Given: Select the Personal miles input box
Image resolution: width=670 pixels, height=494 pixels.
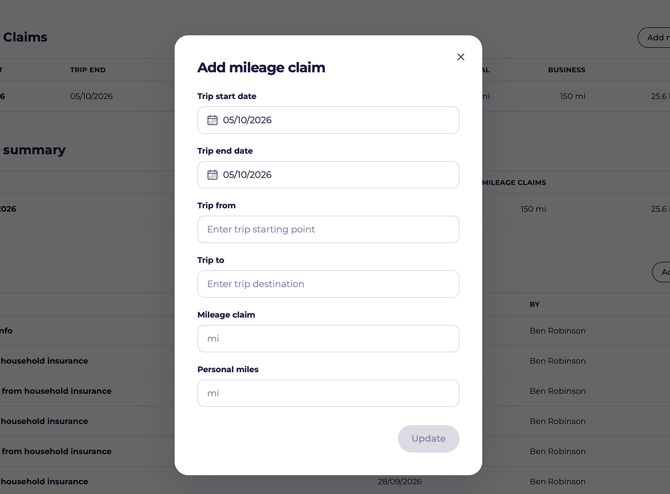Looking at the screenshot, I should pos(328,393).
